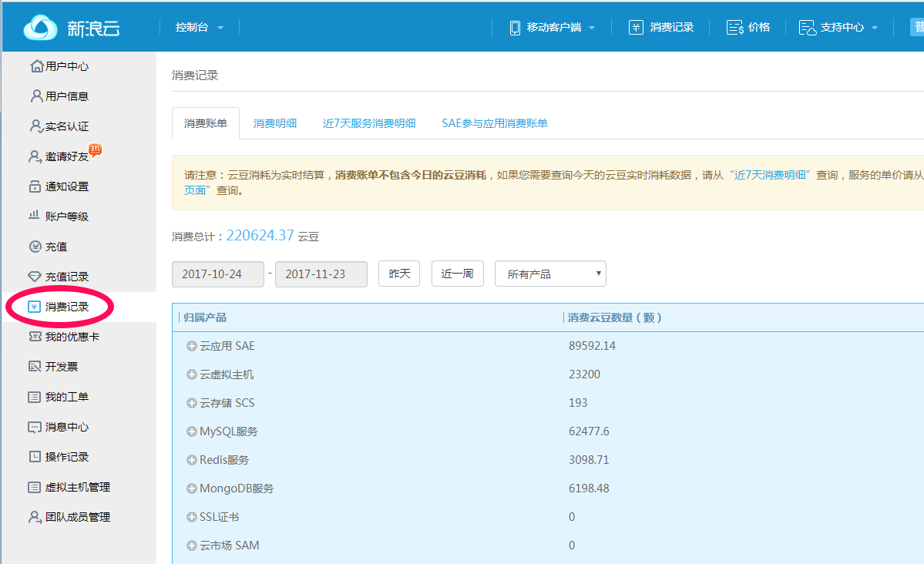Expand the MongoDB服务 row
The image size is (924, 564).
point(192,488)
